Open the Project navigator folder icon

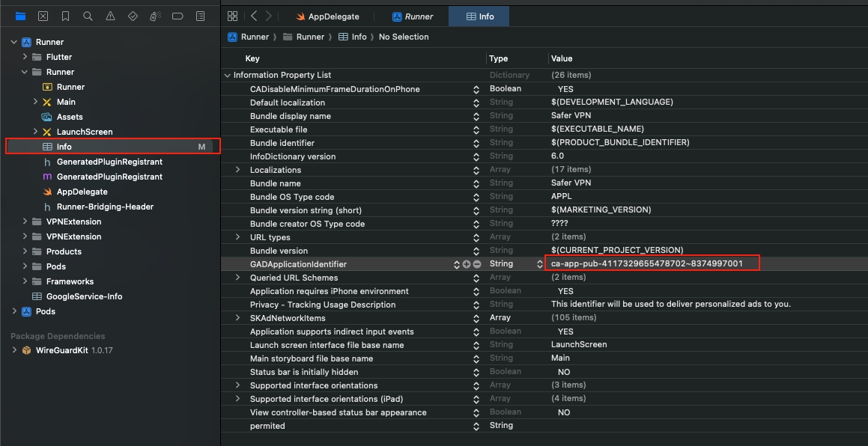(20, 16)
